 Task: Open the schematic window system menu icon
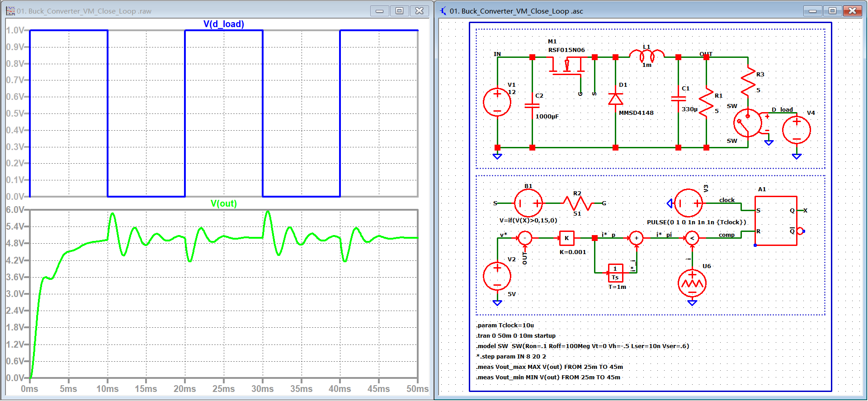(x=443, y=11)
